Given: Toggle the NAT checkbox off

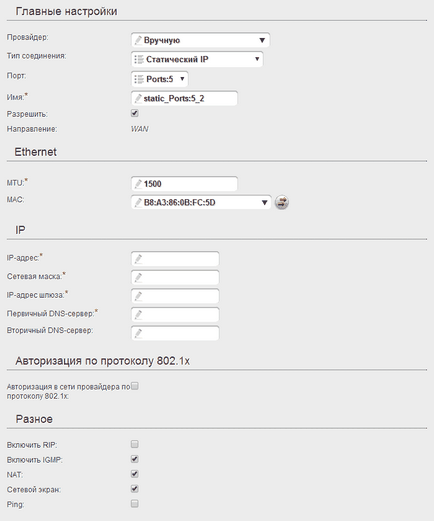Looking at the screenshot, I should [x=135, y=474].
